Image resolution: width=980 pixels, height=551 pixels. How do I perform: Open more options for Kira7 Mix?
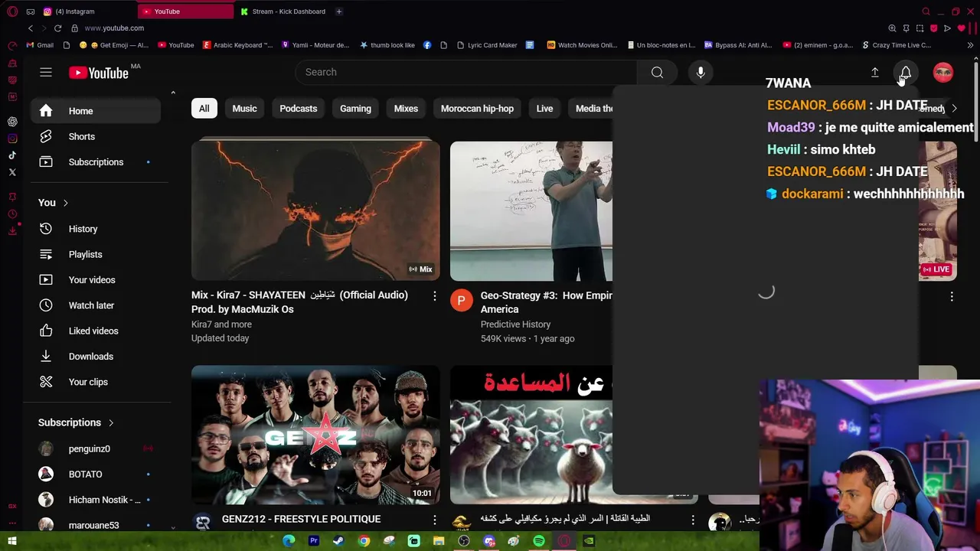(x=434, y=295)
